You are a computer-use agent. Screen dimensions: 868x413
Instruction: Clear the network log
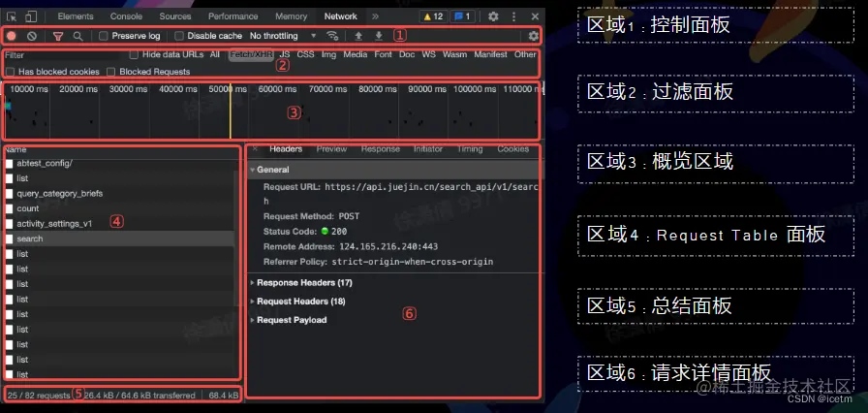32,36
